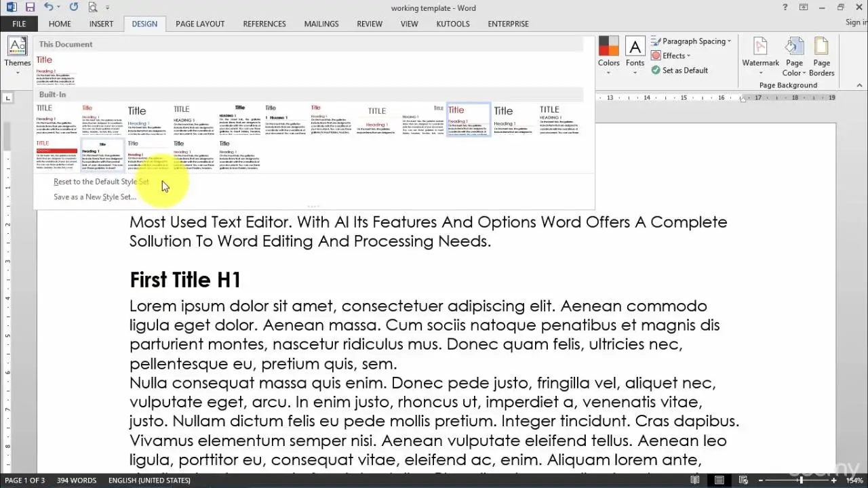The height and width of the screenshot is (488, 868).
Task: Choose Reset to the Default Style Set
Action: [x=101, y=182]
